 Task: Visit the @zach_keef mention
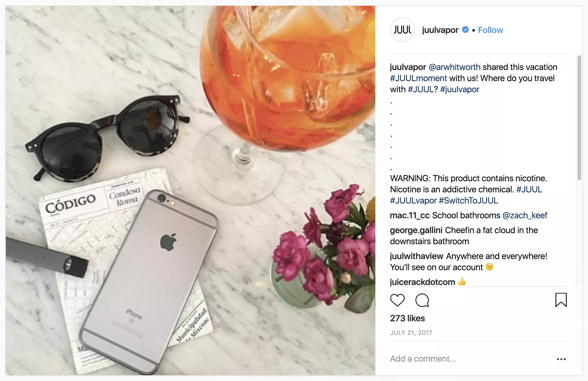pyautogui.click(x=525, y=215)
